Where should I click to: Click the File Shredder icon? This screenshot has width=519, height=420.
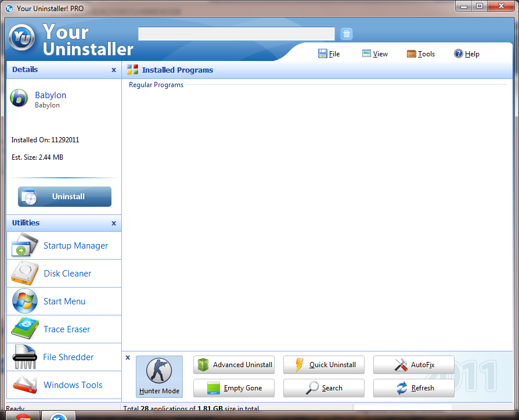[x=24, y=357]
